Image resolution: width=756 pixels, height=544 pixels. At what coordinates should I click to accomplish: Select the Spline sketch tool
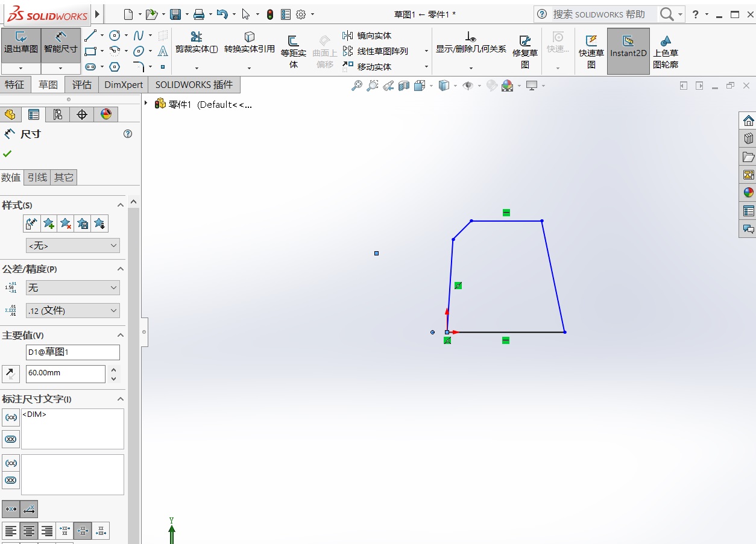click(x=139, y=36)
